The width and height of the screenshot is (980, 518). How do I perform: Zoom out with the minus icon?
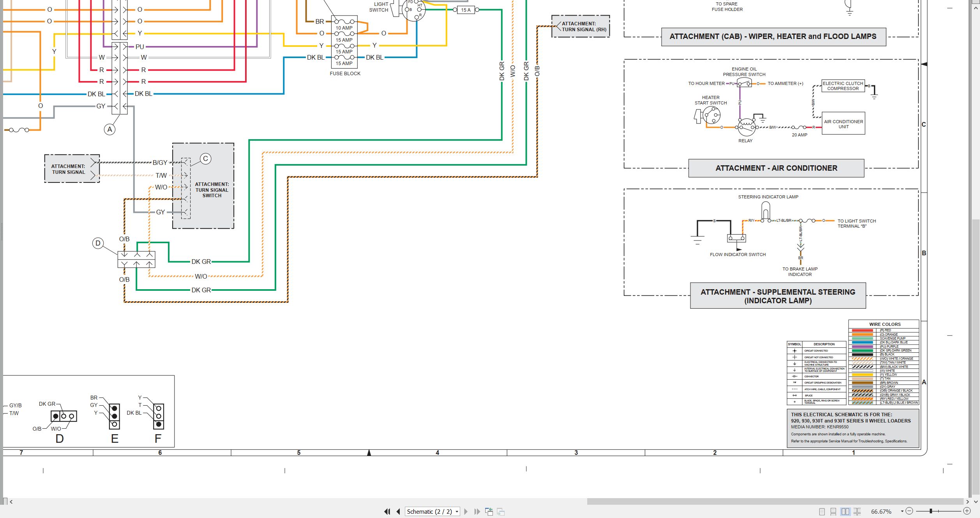coord(909,511)
